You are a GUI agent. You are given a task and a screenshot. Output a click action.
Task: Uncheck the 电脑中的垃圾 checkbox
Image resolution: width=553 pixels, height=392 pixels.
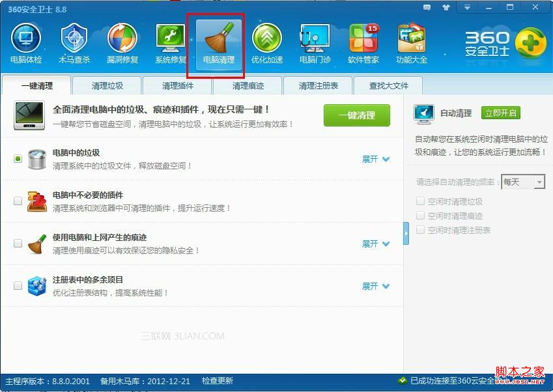pos(18,158)
